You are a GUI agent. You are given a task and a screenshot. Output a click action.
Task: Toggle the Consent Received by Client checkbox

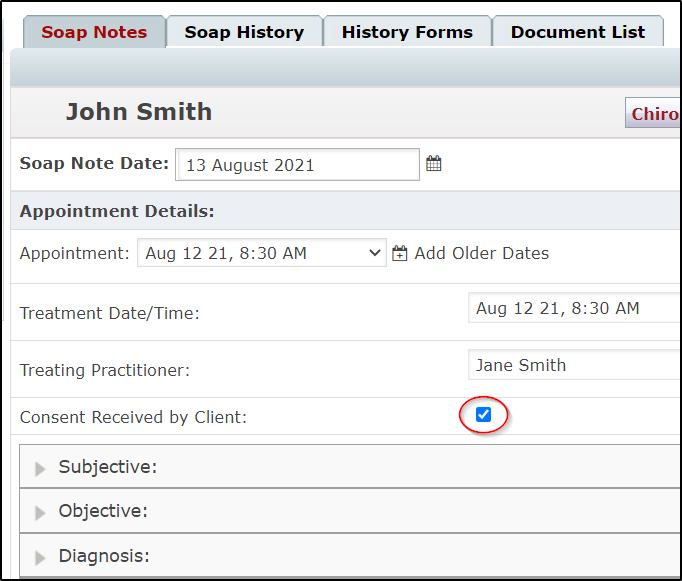point(483,414)
